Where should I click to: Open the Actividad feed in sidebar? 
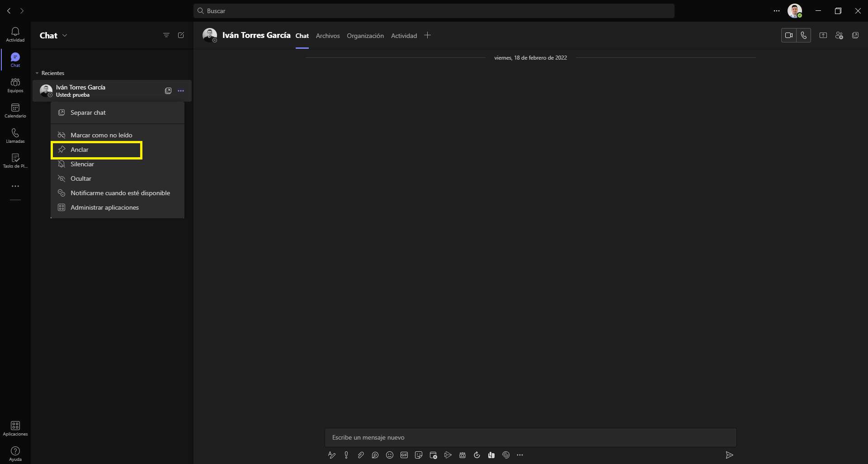point(15,34)
